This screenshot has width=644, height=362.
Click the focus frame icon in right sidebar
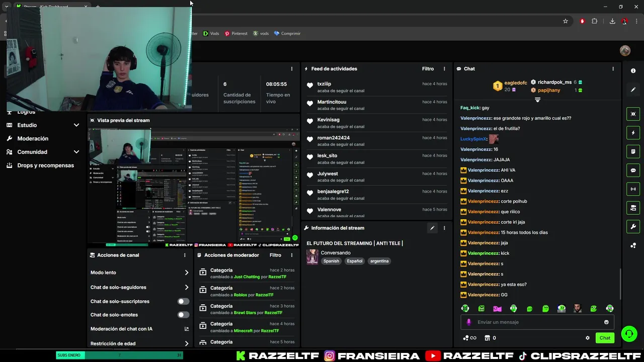coord(633,114)
